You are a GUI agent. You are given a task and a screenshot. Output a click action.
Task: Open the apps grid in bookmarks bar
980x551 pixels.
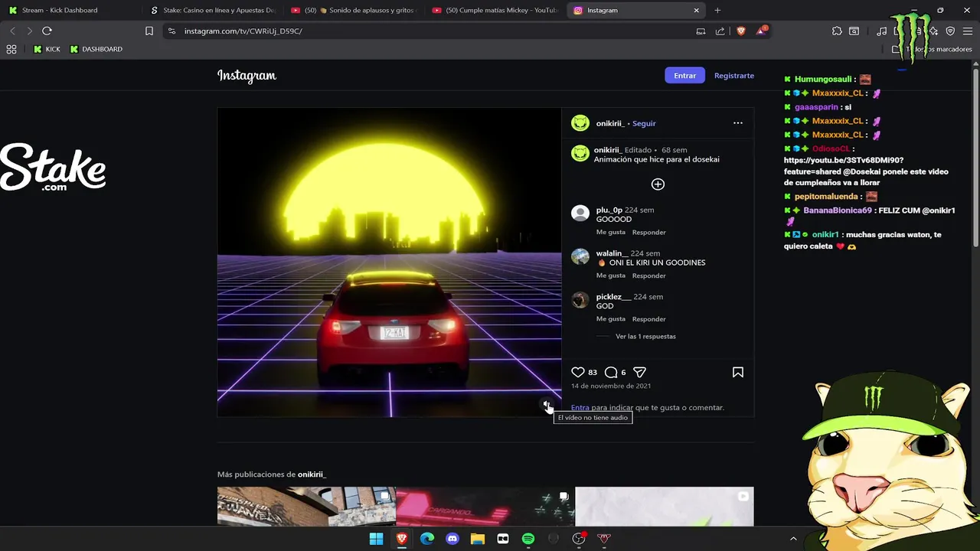click(x=11, y=49)
